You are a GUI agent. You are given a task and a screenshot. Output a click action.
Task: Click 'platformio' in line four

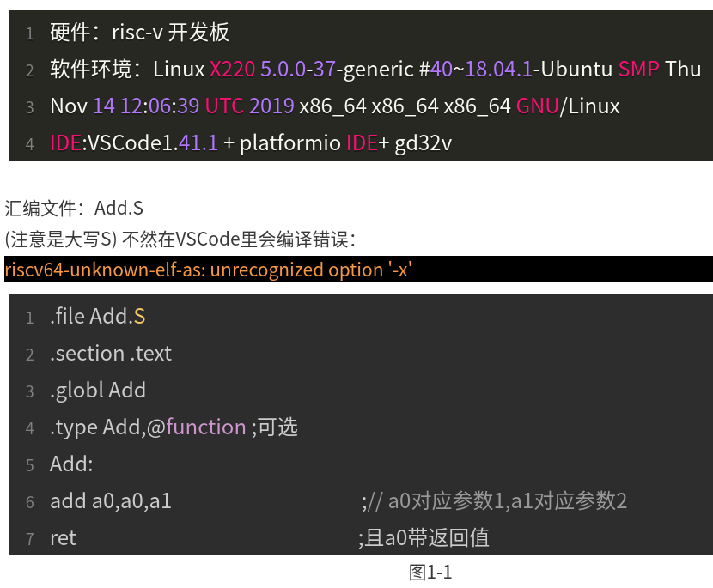click(290, 143)
